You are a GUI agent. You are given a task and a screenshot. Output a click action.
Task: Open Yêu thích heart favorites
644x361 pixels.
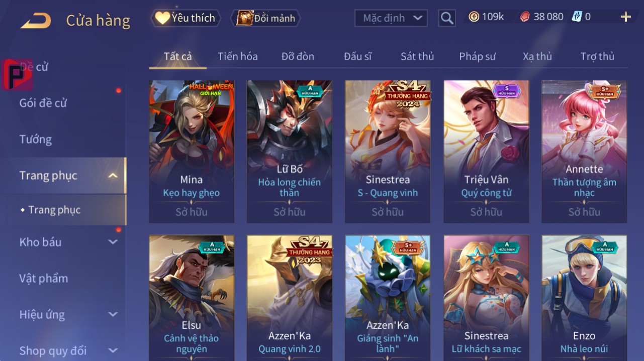pos(186,18)
